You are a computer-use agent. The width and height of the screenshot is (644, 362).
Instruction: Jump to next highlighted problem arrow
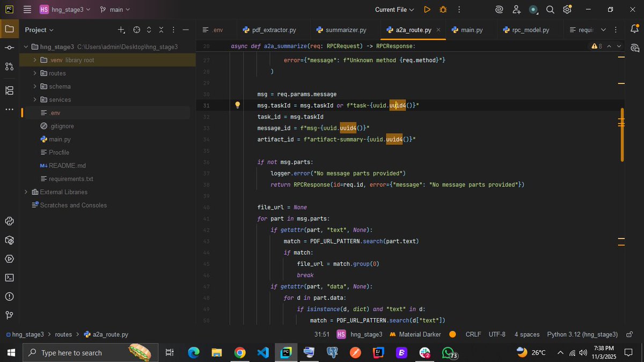(x=619, y=47)
